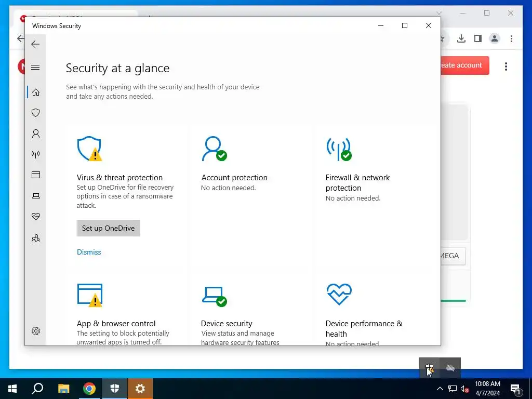Dismiss the OneDrive recommendation
This screenshot has height=399, width=532.
(89, 252)
